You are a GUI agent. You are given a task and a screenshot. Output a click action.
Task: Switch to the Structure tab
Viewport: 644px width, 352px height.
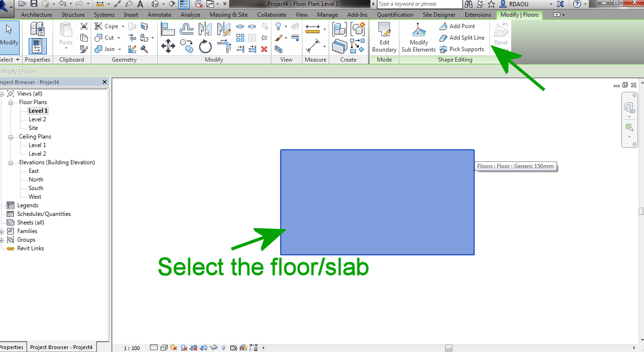(x=73, y=15)
